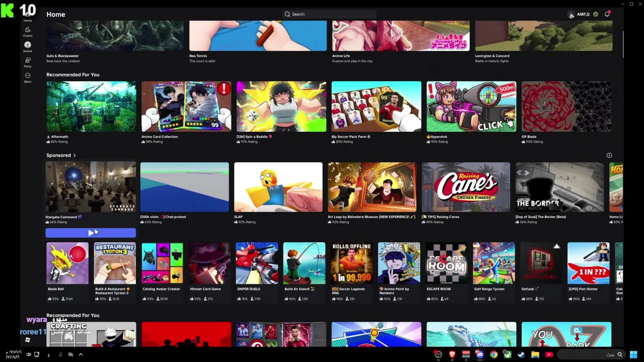Expand the More sidebar menu
The image size is (644, 362).
28,77
